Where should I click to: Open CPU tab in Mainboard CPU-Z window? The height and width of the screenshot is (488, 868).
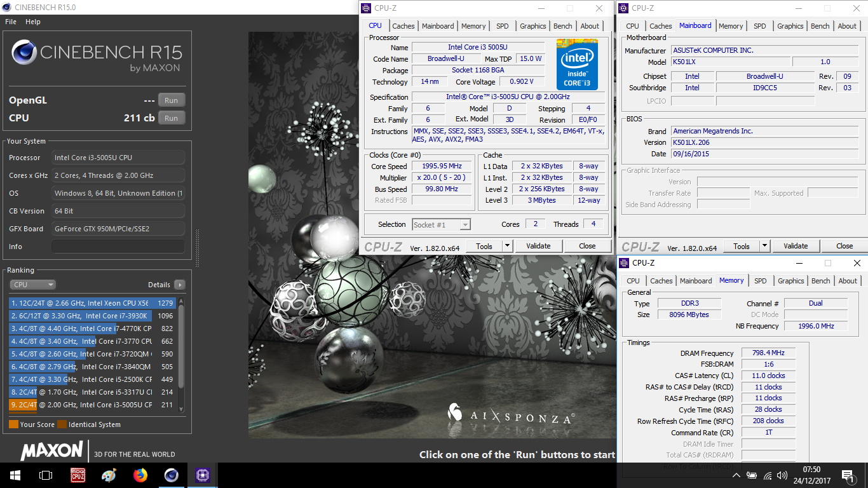(x=633, y=26)
